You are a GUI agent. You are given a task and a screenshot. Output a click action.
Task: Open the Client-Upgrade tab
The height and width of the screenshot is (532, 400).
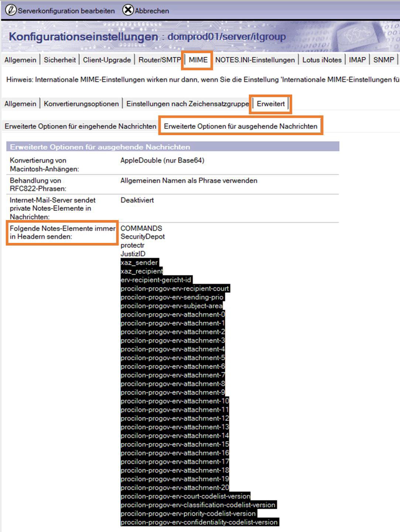click(107, 60)
